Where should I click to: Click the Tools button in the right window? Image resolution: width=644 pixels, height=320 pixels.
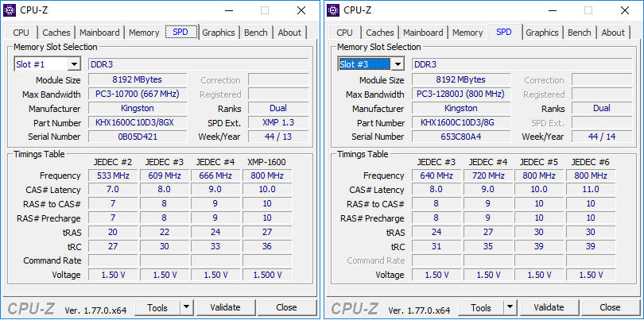point(481,307)
